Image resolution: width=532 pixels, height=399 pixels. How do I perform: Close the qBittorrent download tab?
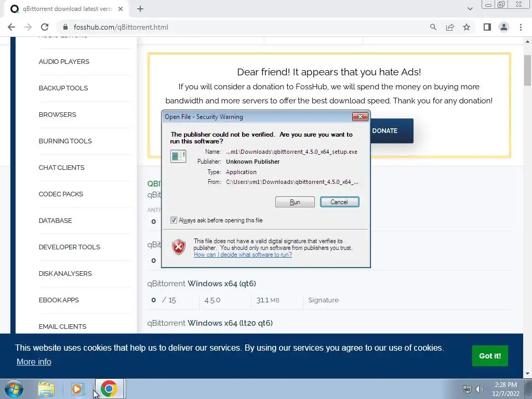(121, 9)
